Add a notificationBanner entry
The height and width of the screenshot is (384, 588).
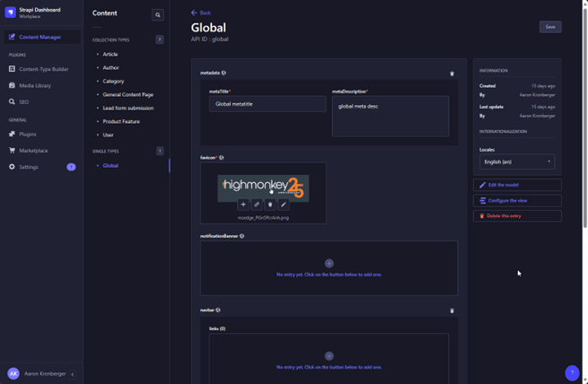(x=329, y=264)
